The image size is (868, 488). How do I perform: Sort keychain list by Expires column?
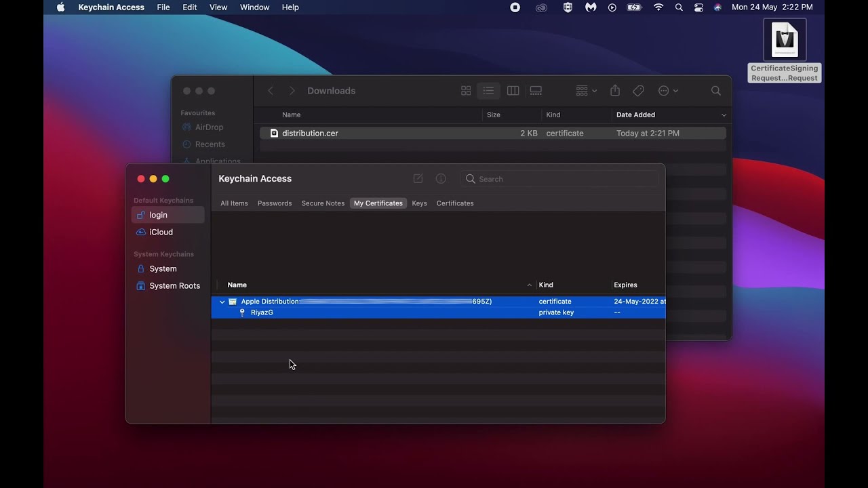point(625,285)
